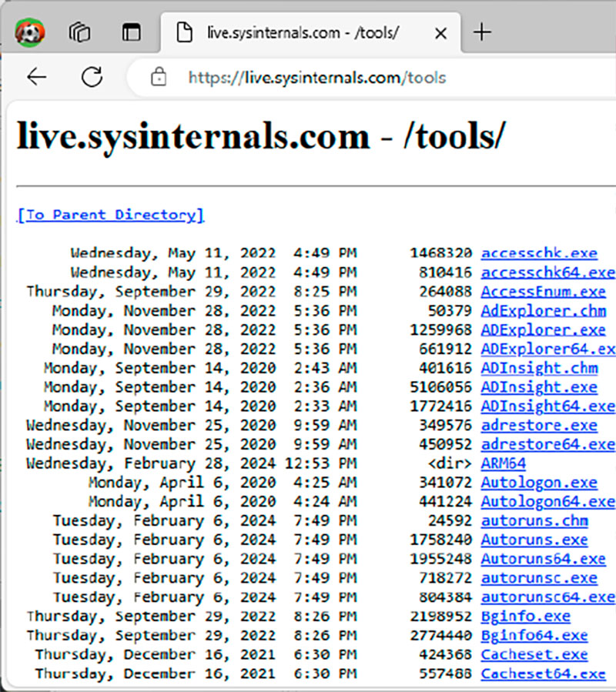Click the Autoruns64.exe link
The image size is (616, 692).
point(543,559)
